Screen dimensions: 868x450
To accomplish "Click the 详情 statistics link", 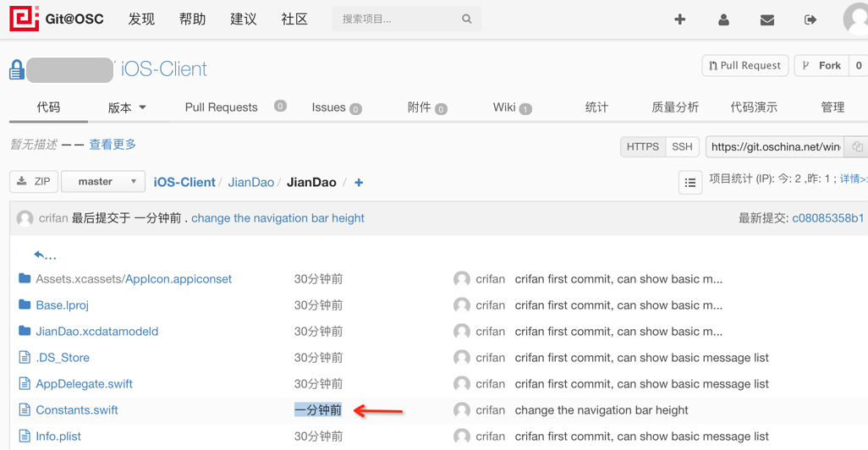I will click(854, 178).
